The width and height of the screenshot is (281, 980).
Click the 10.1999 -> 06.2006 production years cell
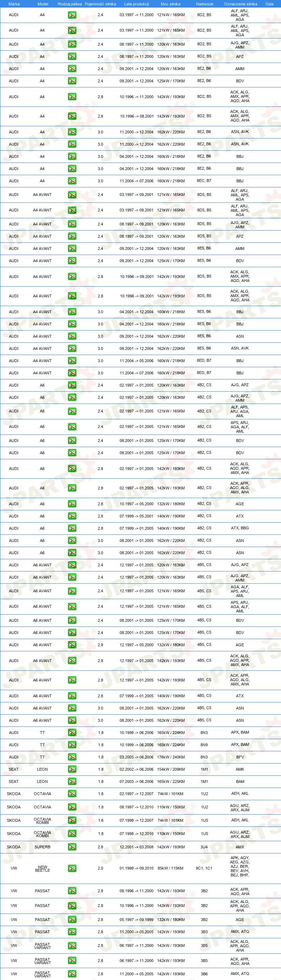(137, 745)
